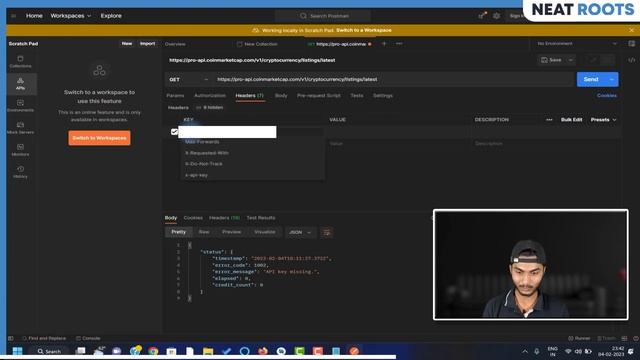Select Visualize response view

tap(265, 232)
